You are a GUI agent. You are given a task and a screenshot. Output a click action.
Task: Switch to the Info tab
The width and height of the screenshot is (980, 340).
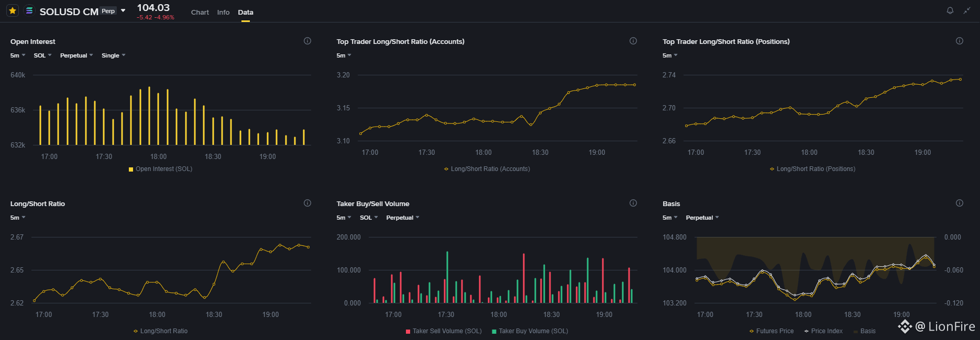(223, 12)
